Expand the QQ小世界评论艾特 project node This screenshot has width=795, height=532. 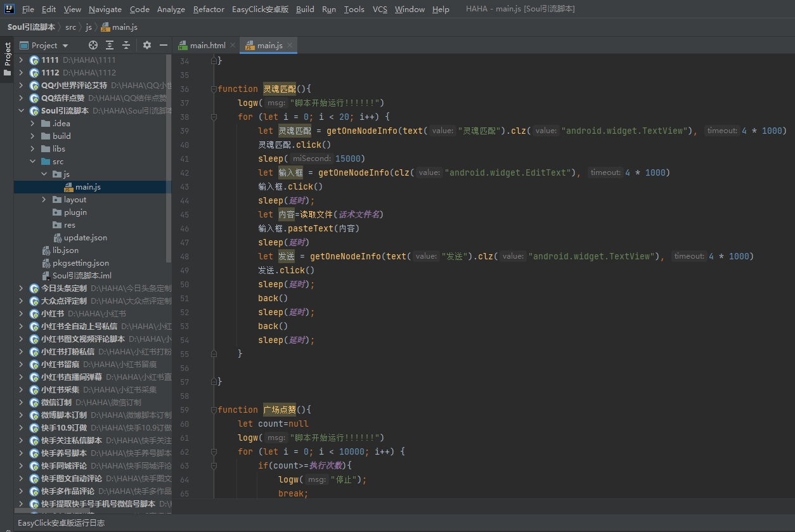point(21,85)
